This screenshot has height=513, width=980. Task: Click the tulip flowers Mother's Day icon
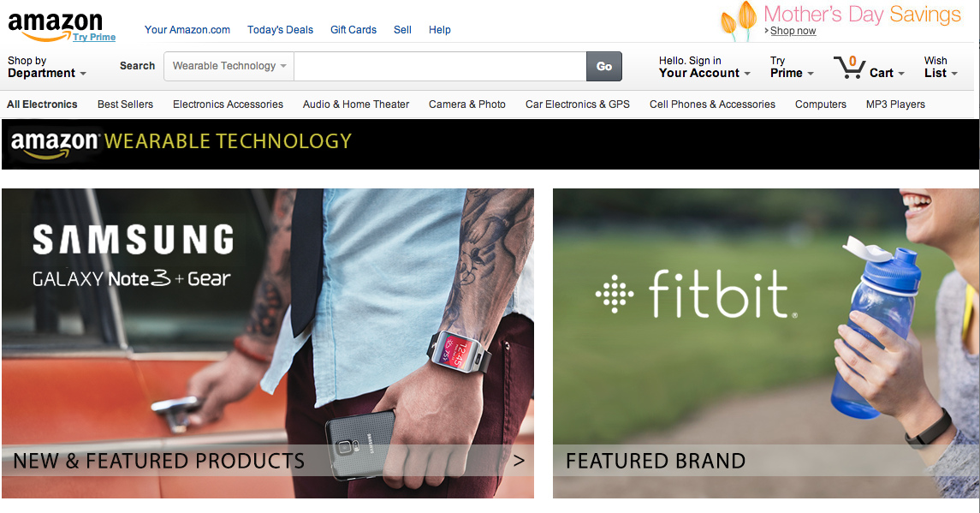tap(738, 21)
